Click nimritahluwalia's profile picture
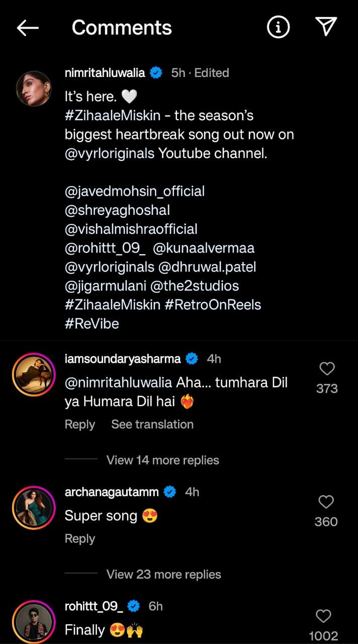358x644 pixels. pyautogui.click(x=34, y=89)
